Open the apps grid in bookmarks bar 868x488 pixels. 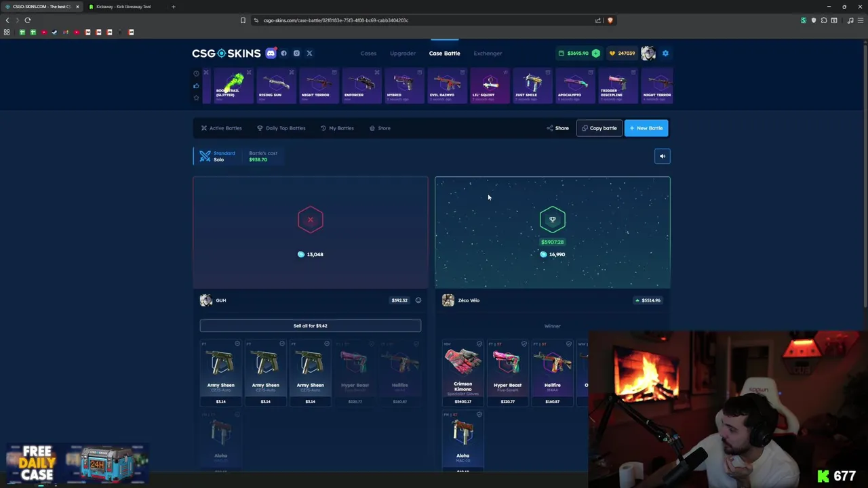click(7, 32)
